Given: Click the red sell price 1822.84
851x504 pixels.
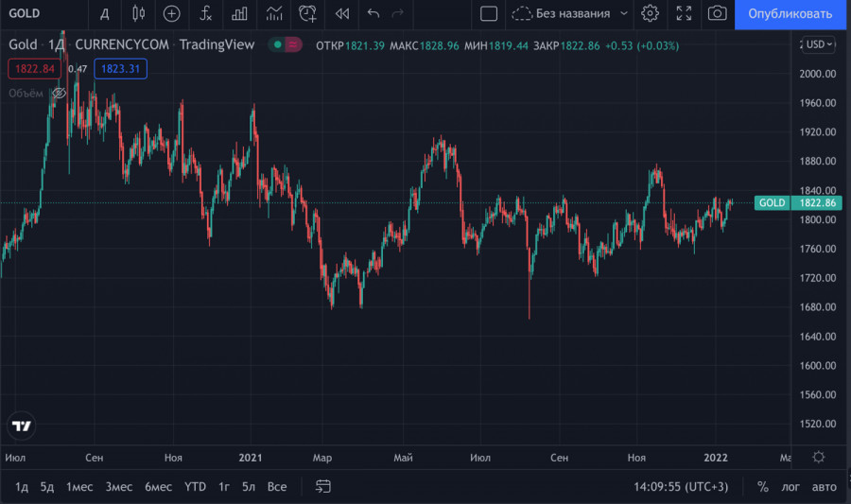Looking at the screenshot, I should coord(35,69).
